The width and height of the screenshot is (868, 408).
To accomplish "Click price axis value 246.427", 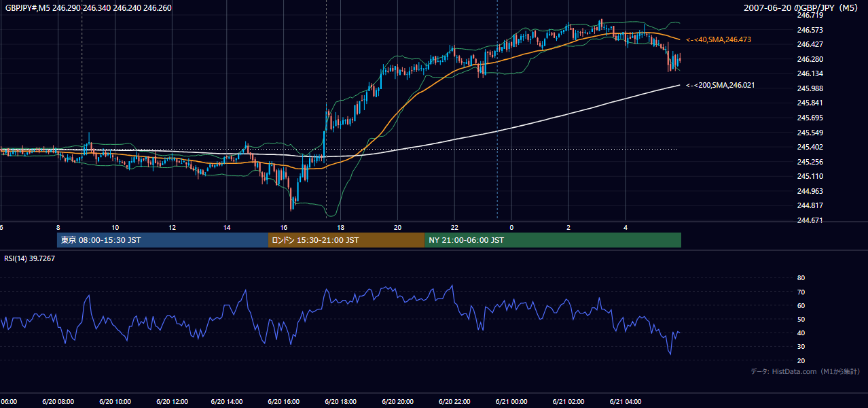I will [x=810, y=44].
